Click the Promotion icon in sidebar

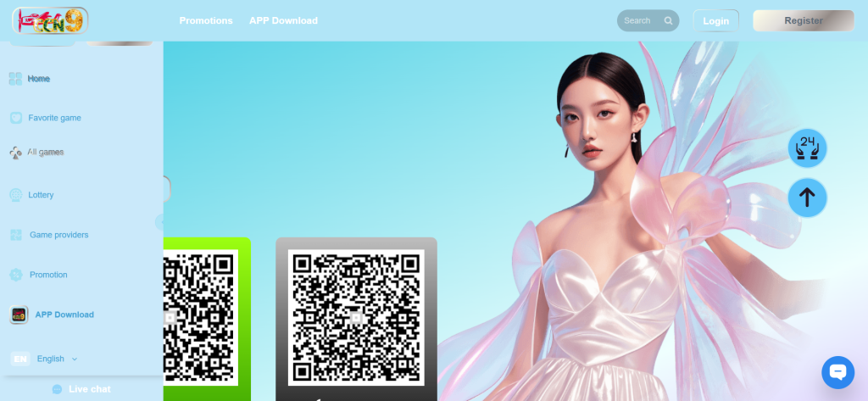(15, 275)
